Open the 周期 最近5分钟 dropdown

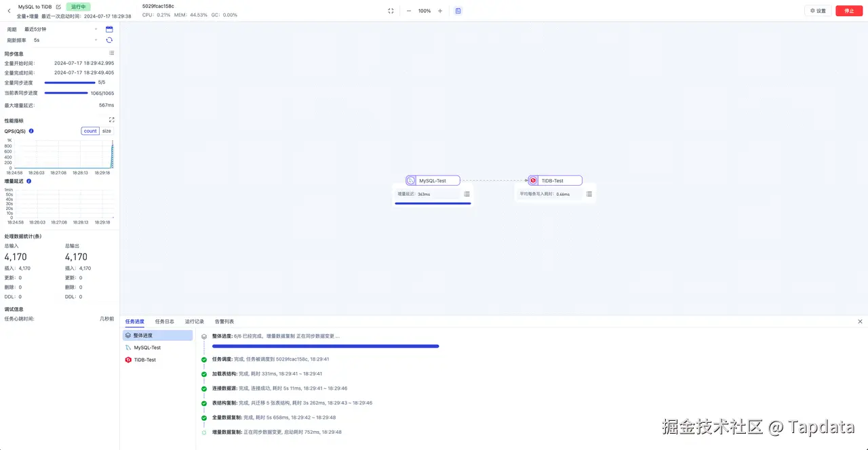point(61,29)
